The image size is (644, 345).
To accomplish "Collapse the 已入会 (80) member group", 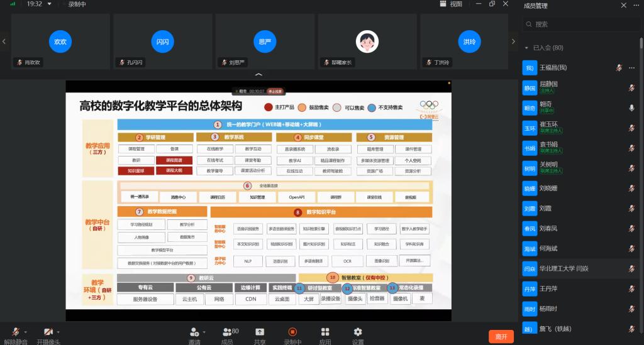I will pyautogui.click(x=526, y=48).
